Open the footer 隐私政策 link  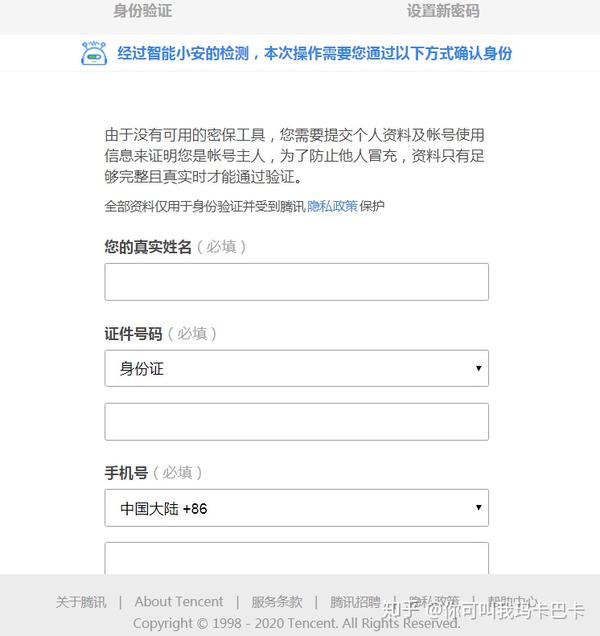point(434,602)
